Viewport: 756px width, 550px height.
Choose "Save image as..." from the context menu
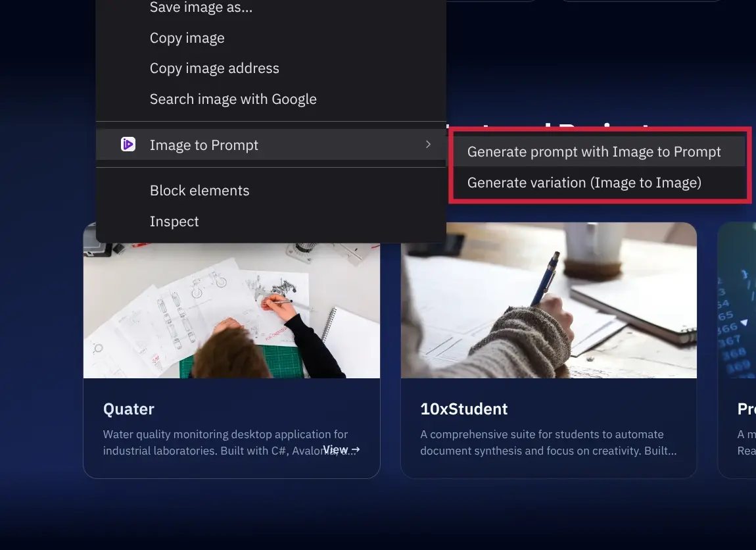[x=201, y=7]
